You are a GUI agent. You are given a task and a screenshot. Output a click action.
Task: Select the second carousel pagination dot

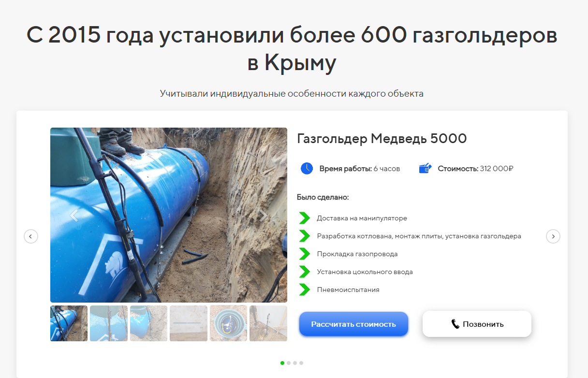289,363
